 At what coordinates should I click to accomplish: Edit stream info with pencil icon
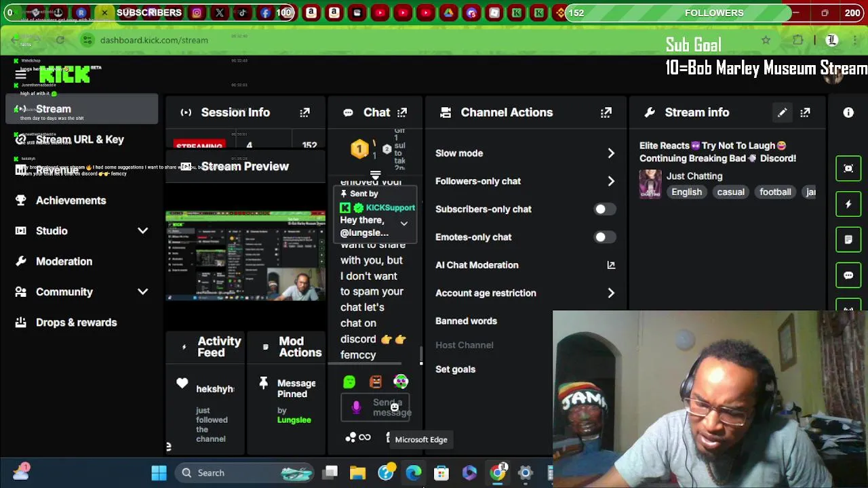[x=782, y=113]
